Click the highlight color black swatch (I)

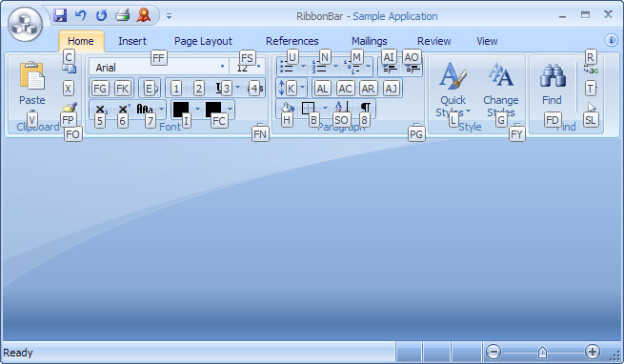click(181, 110)
